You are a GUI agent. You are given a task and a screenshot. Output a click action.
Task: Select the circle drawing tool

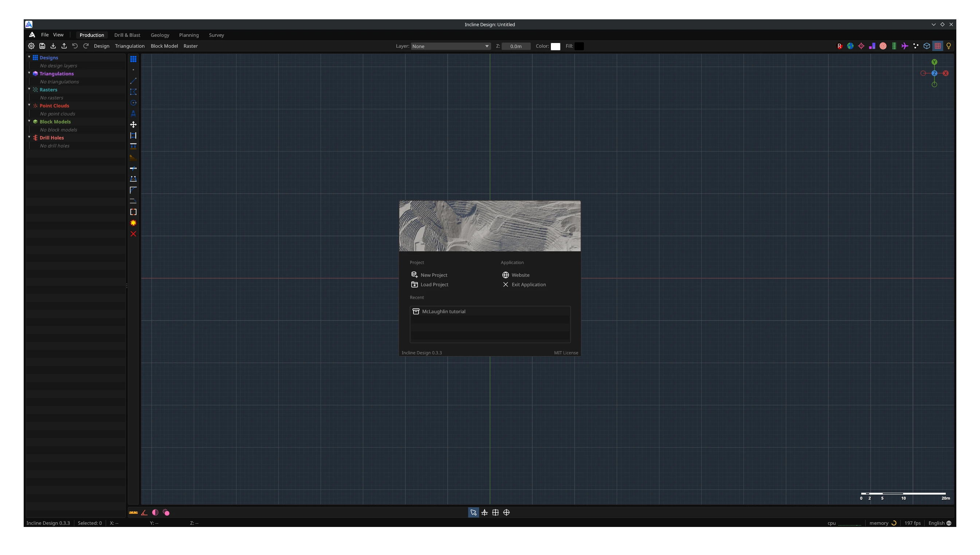pos(133,103)
